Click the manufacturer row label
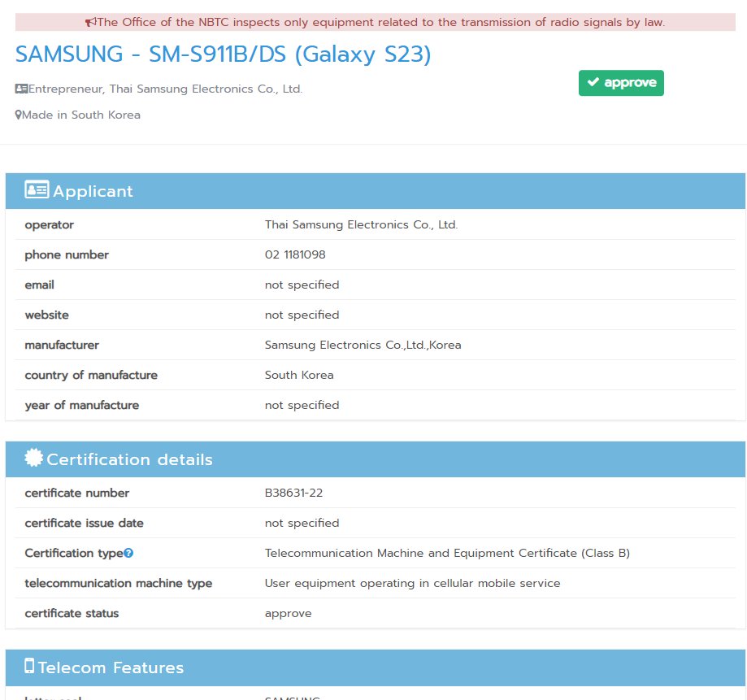Viewport: 747px width, 700px height. tap(62, 345)
